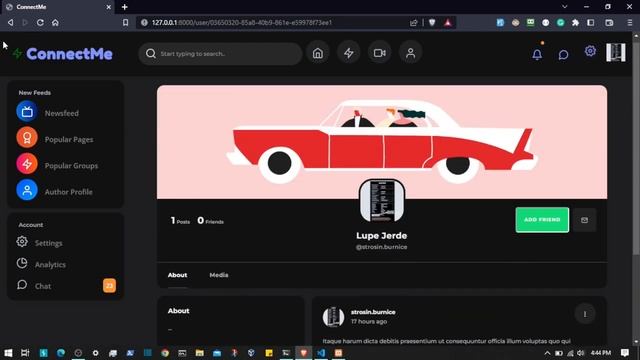The width and height of the screenshot is (640, 360).
Task: Click the browser back button
Action: [x=10, y=22]
